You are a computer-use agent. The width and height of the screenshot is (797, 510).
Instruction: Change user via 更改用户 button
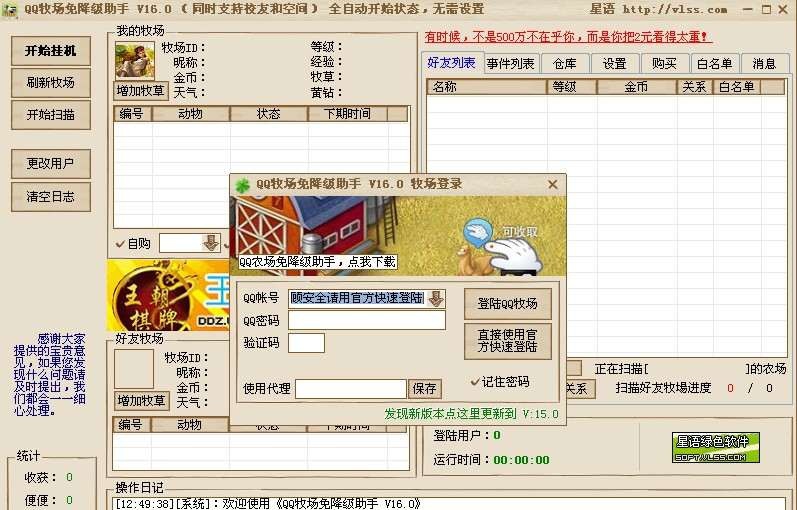[x=51, y=164]
